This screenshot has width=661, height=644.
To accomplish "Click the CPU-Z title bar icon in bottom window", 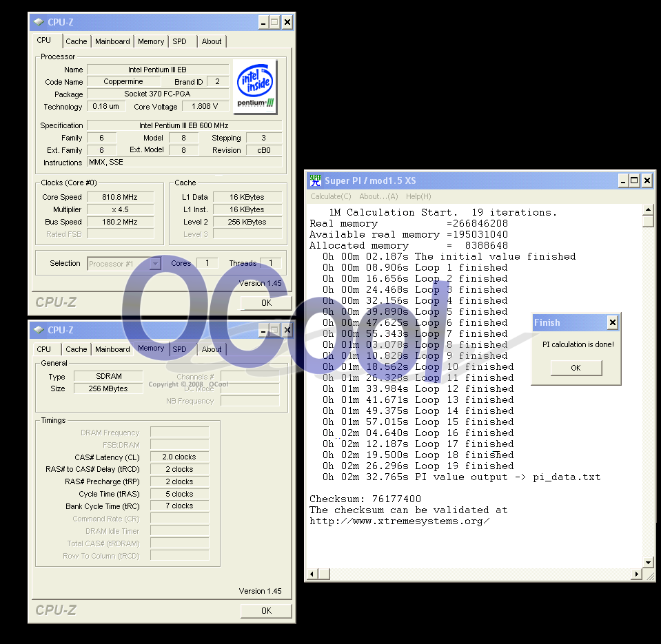I will click(x=39, y=330).
